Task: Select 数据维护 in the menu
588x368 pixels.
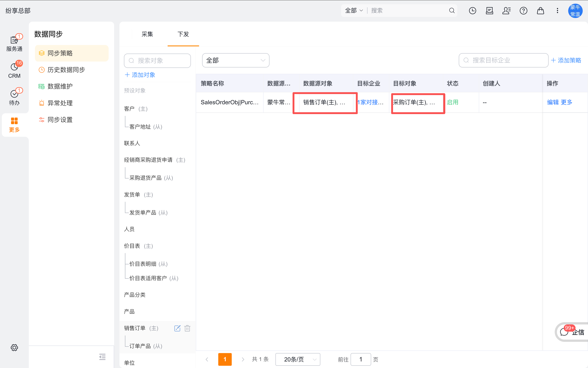Action: pyautogui.click(x=72, y=86)
